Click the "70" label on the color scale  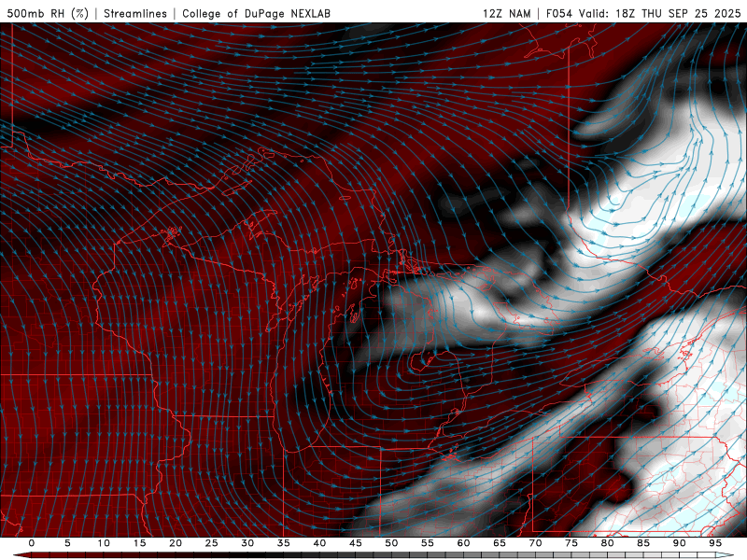(535, 543)
